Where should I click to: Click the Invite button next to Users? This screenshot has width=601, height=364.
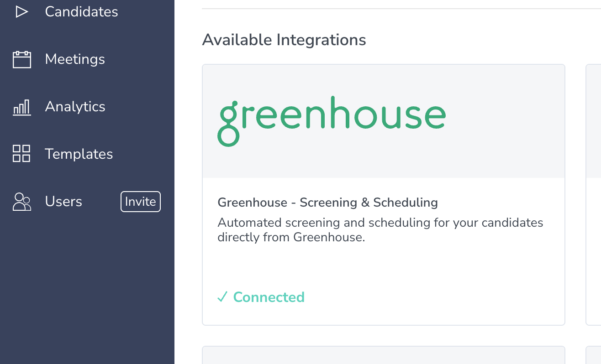(x=141, y=202)
